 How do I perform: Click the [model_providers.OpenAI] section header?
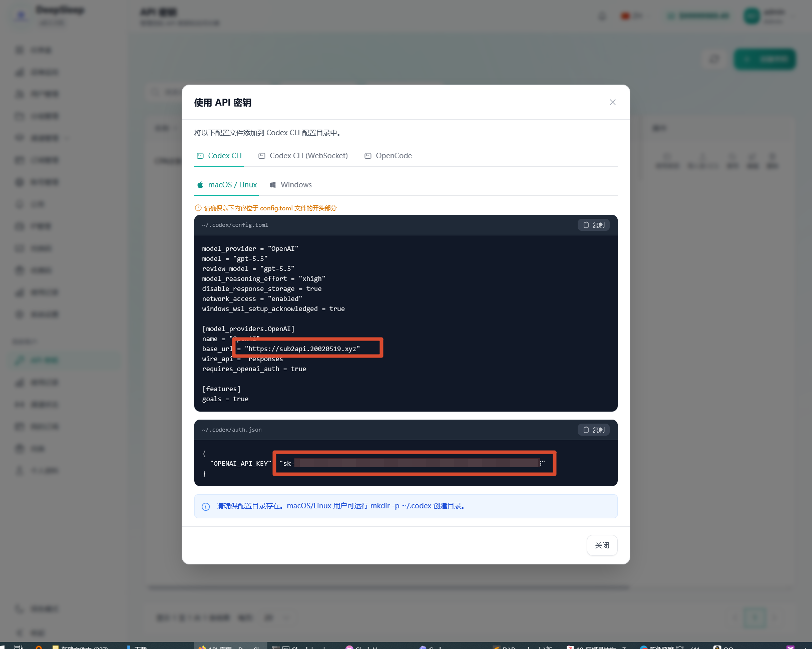point(248,329)
